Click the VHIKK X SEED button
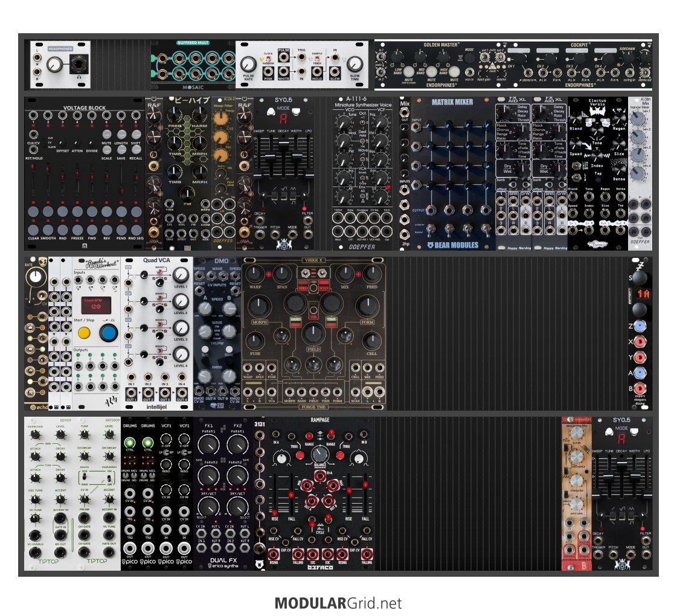 point(303,285)
